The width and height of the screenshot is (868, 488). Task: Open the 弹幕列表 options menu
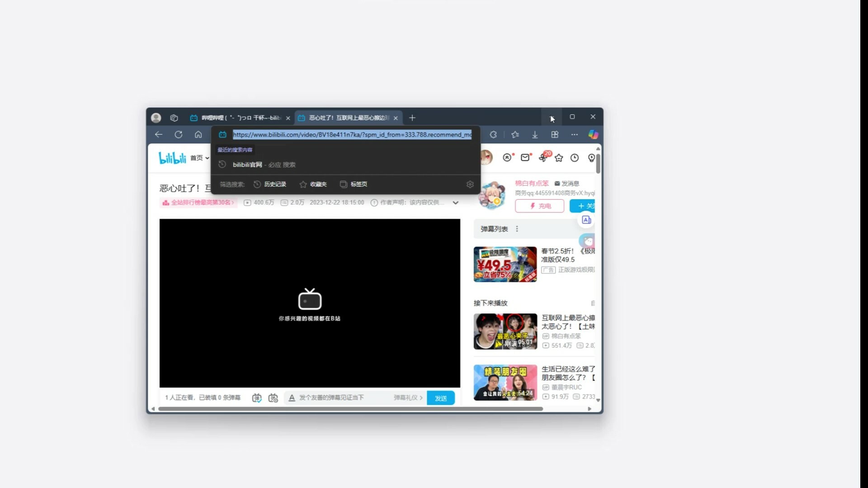[x=517, y=229]
